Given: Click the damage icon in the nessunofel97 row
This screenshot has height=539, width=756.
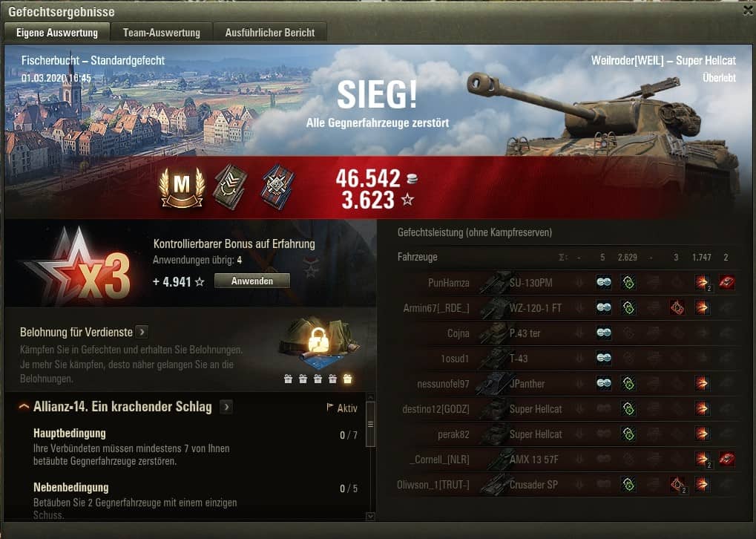Looking at the screenshot, I should tap(702, 383).
